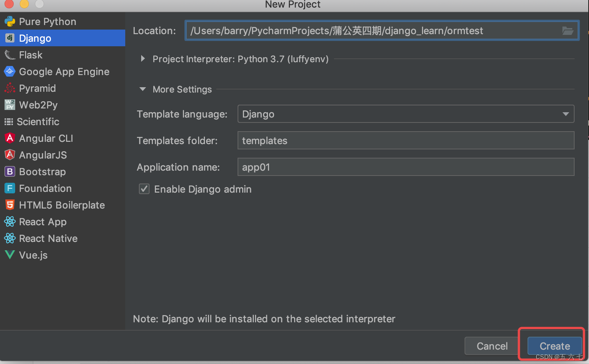Click the AngularJS shield icon
Viewport: 589px width, 364px height.
[x=10, y=155]
